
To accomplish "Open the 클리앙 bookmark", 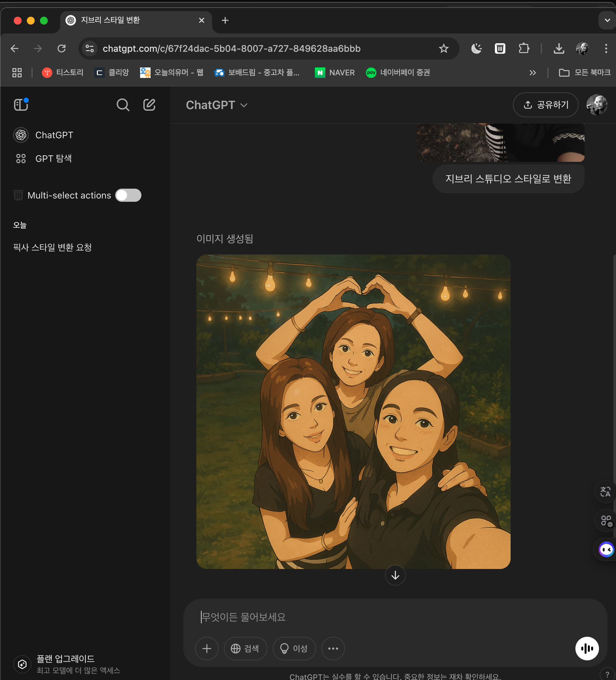I will tap(112, 72).
